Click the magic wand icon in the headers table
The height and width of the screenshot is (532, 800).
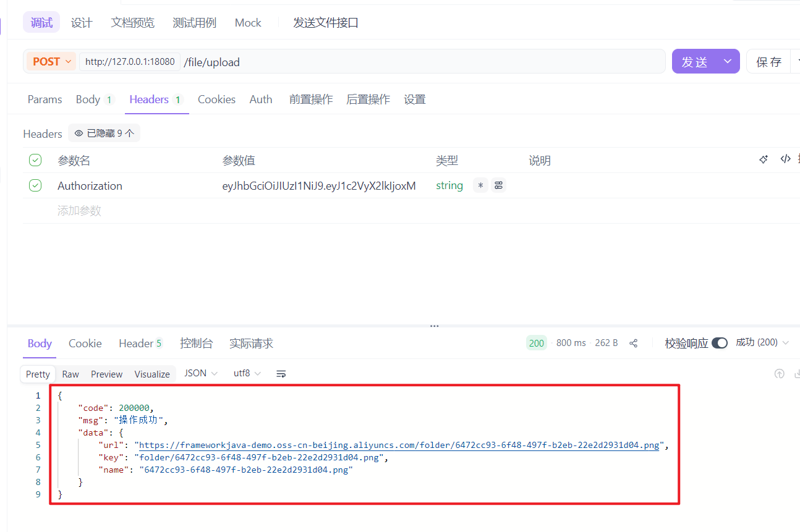764,159
